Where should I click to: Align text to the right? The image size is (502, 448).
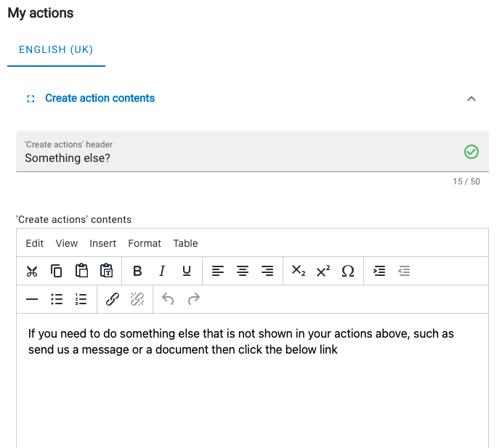(267, 271)
